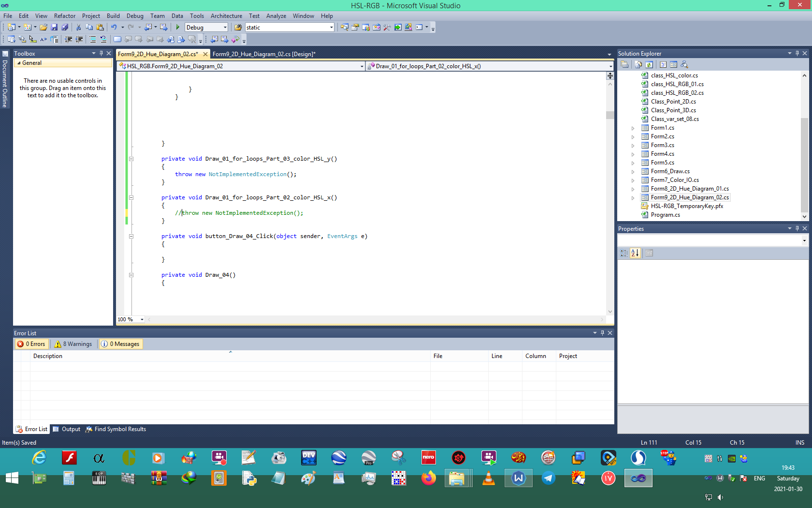Open the Build menu
This screenshot has height=508, width=812.
[x=113, y=16]
